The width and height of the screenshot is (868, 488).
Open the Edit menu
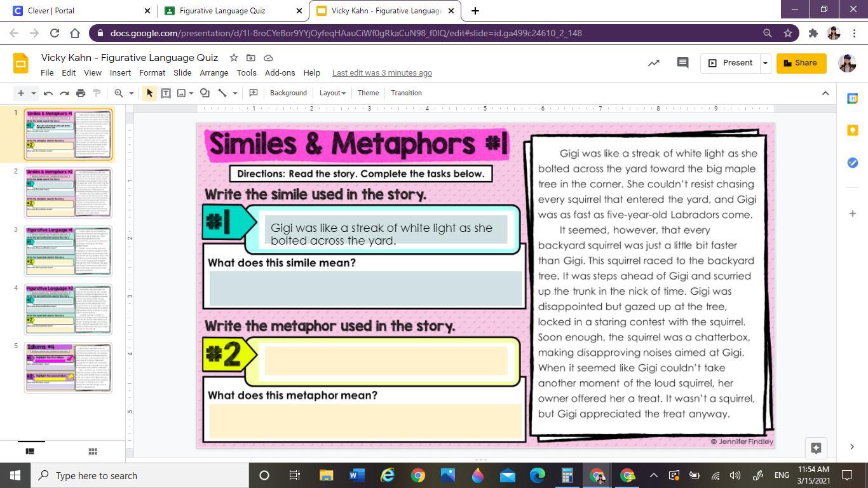pos(69,73)
